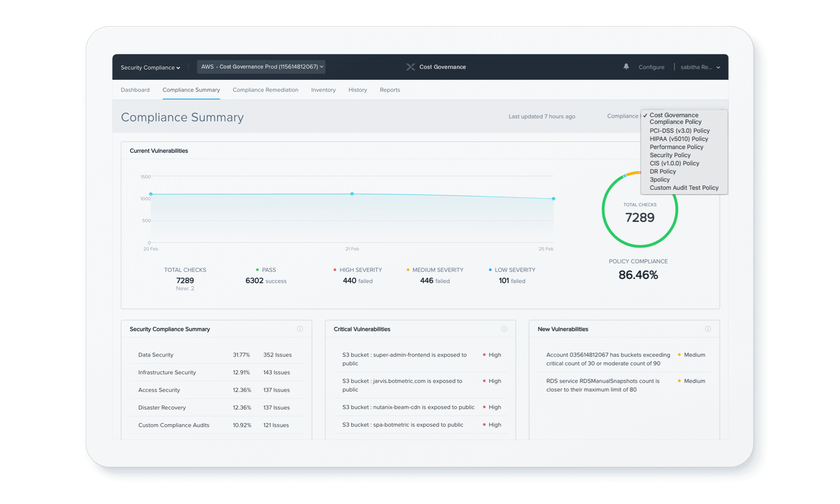The height and width of the screenshot is (504, 840).
Task: Select HIPAA (v5010) Policy from list
Action: [x=678, y=139]
